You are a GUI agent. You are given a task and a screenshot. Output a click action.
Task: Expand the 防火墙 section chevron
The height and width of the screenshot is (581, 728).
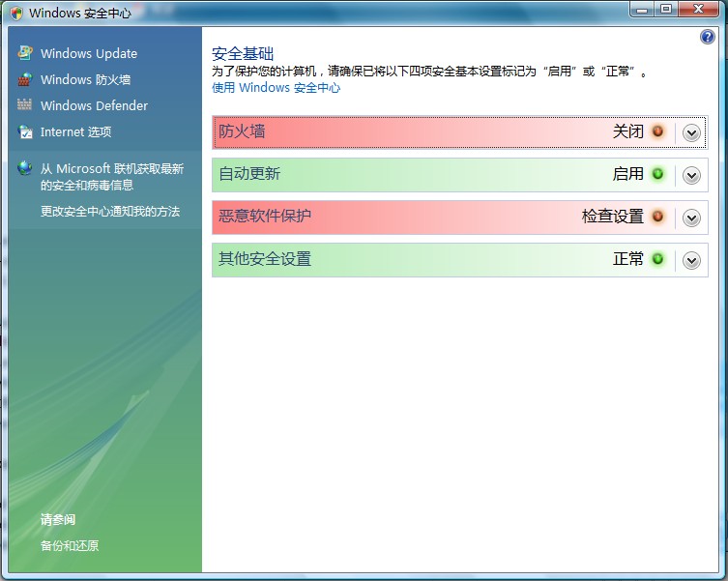[x=691, y=133]
